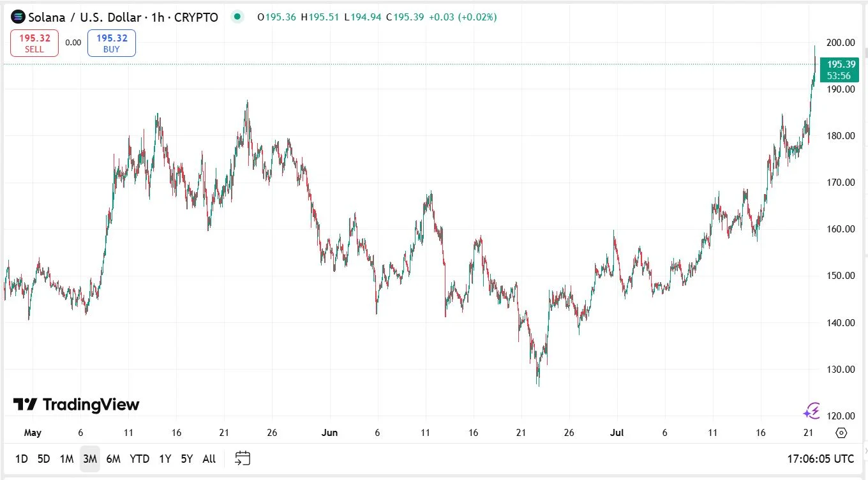The height and width of the screenshot is (480, 868).
Task: Select the 1D time range
Action: click(x=21, y=459)
